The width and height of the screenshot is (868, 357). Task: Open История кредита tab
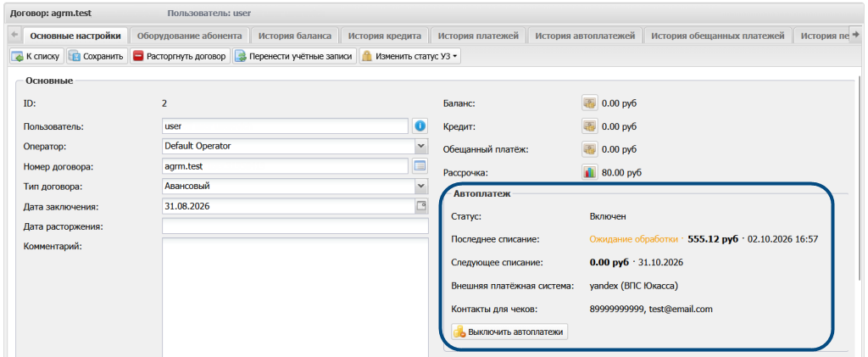tap(385, 36)
